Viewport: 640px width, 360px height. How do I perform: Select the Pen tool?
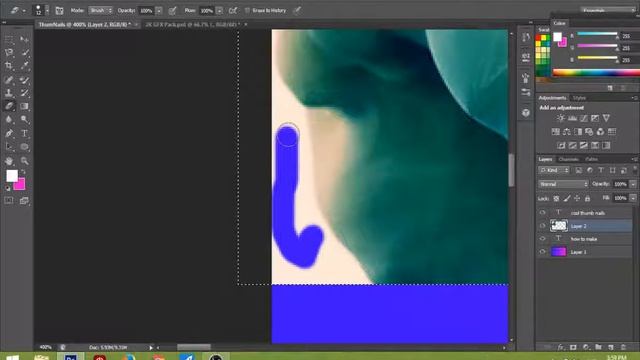pyautogui.click(x=9, y=133)
